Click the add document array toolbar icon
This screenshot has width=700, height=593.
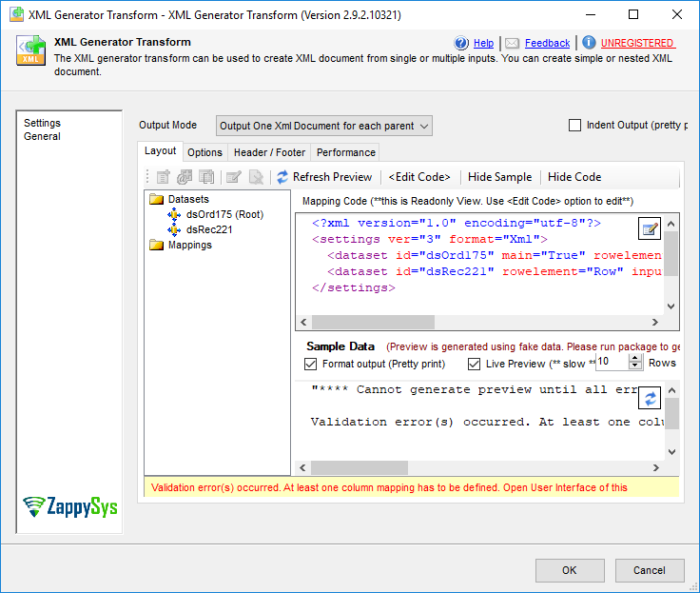point(206,177)
